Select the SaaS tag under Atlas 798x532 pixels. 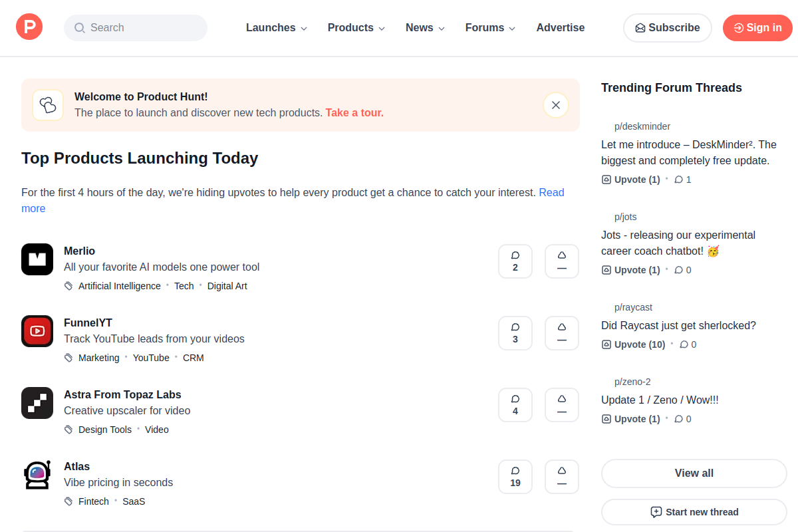134,501
